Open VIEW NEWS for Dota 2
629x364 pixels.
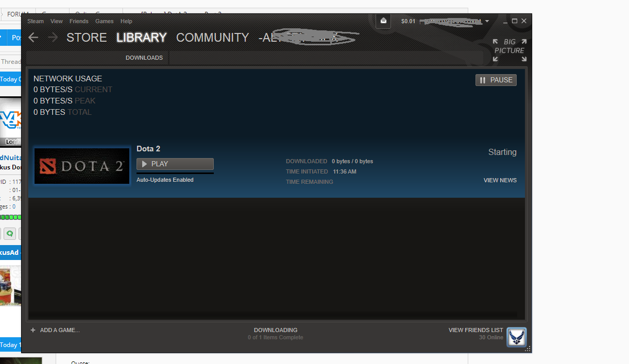[x=500, y=180]
